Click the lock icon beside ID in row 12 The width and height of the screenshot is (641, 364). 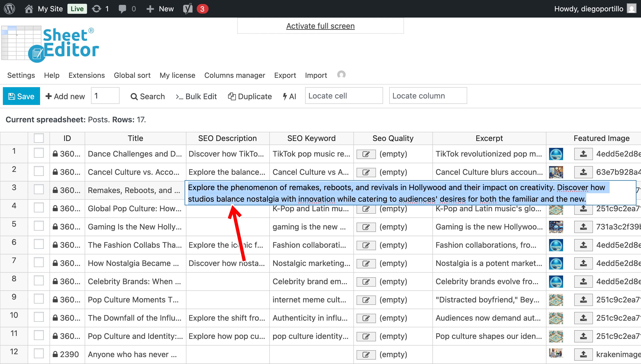coord(55,354)
